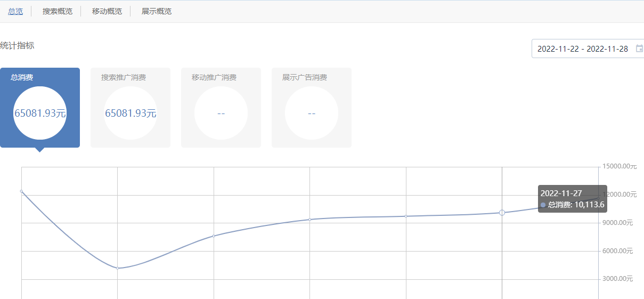Image resolution: width=644 pixels, height=299 pixels.
Task: Click the 15000.00元 axis label
Action: 619,166
